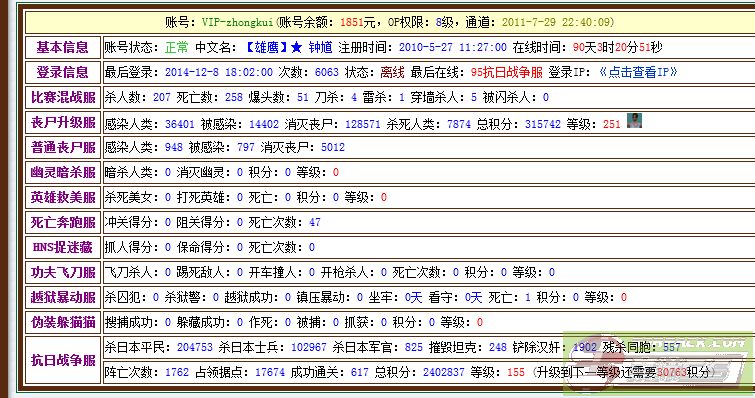Click the 《点击查看IP》 link
This screenshot has height=398, width=755.
pos(638,72)
